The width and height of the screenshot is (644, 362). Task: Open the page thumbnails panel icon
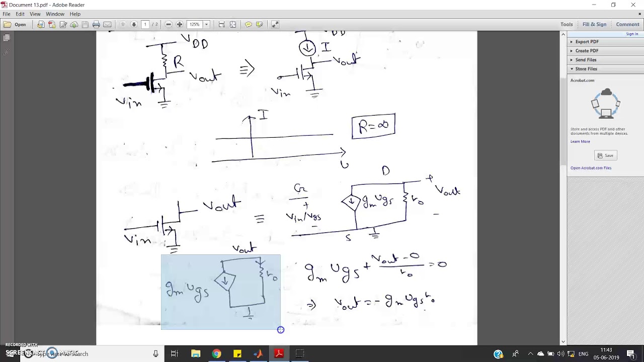7,38
